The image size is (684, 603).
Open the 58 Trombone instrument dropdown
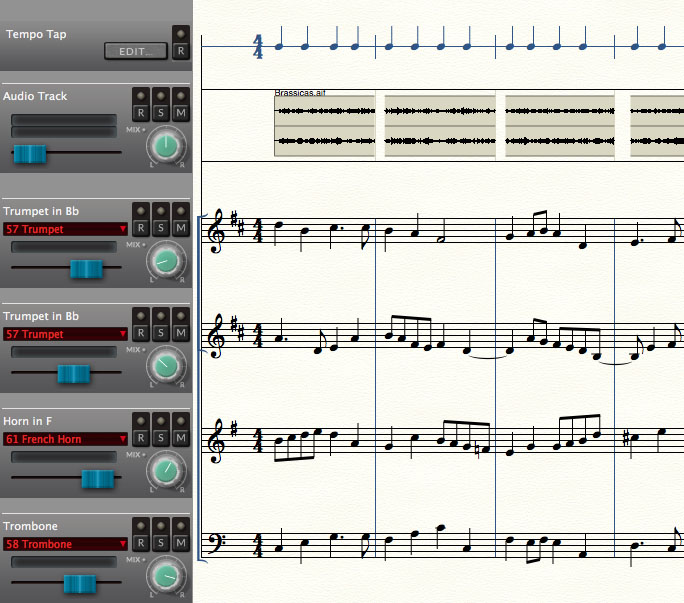pos(65,544)
